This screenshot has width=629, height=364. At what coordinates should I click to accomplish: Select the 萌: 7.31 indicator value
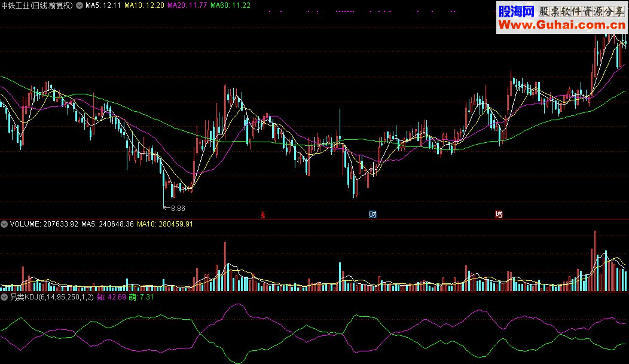point(141,297)
